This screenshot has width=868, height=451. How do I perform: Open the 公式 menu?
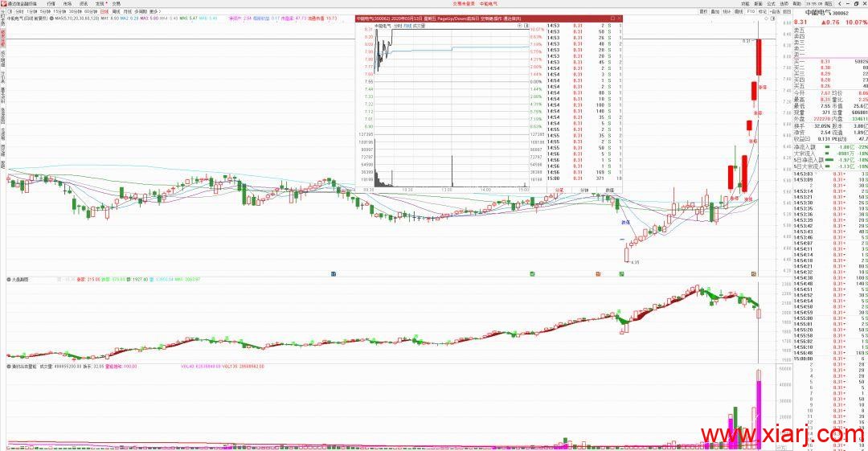click(x=771, y=4)
